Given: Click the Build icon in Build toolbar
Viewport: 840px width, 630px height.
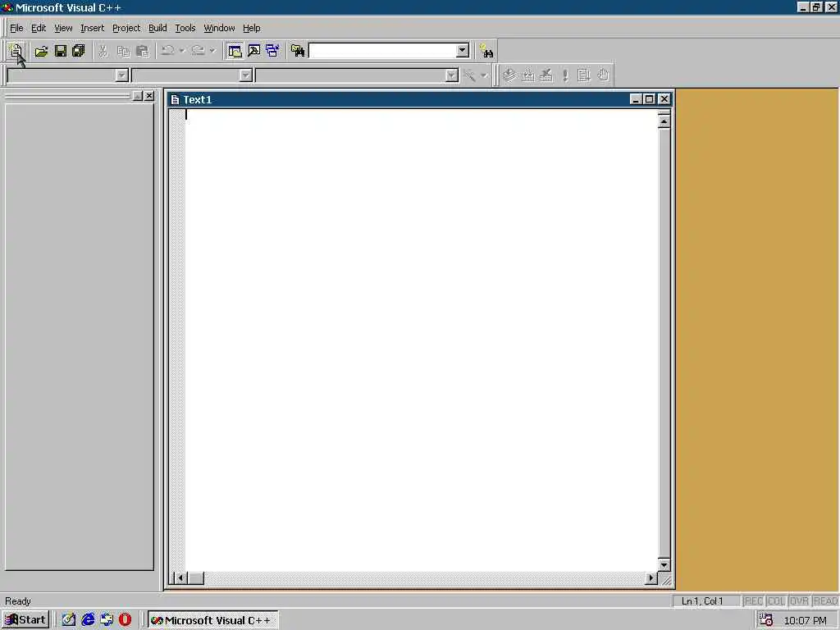Looking at the screenshot, I should tap(528, 75).
